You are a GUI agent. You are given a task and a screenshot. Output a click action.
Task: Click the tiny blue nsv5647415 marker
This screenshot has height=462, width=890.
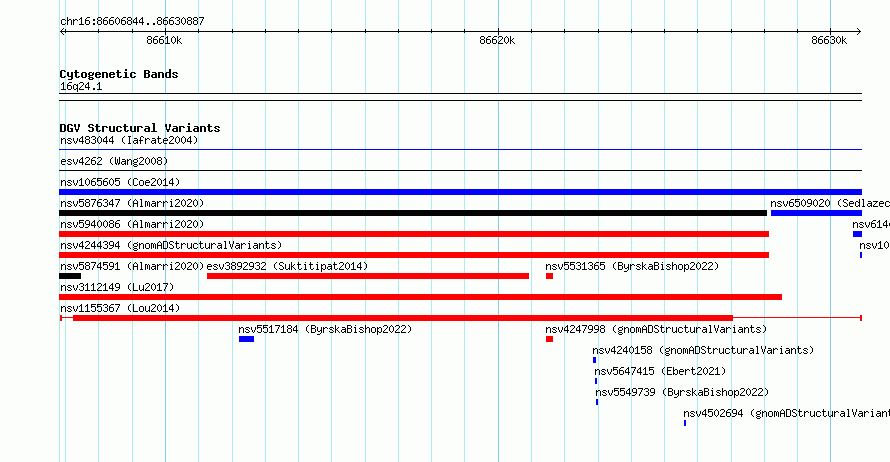(x=596, y=381)
